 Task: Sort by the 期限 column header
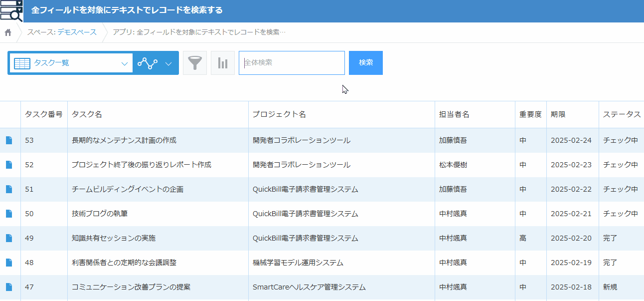[558, 115]
